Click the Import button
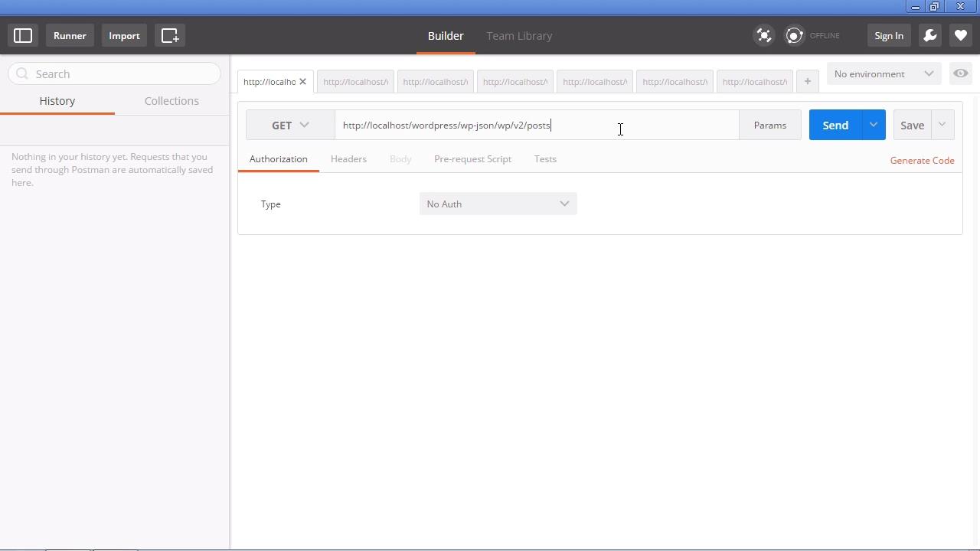The height and width of the screenshot is (551, 980). 124,36
